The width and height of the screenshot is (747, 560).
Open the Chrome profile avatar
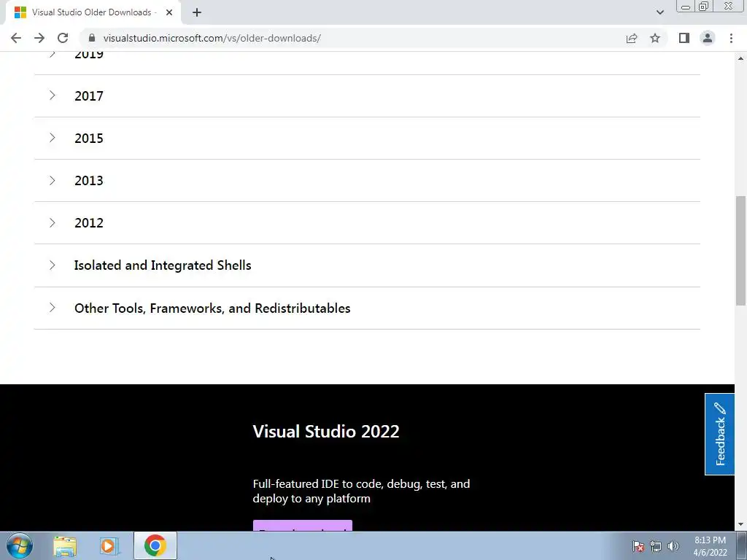708,38
